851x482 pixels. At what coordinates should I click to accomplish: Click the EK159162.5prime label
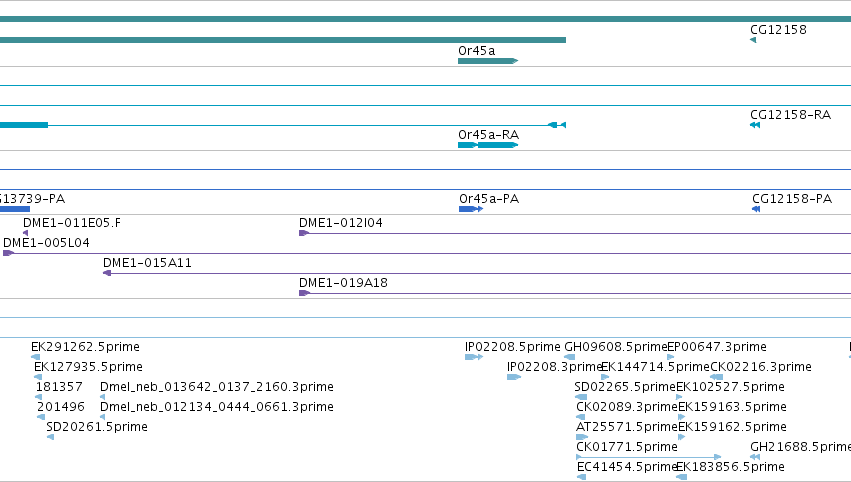tap(733, 427)
